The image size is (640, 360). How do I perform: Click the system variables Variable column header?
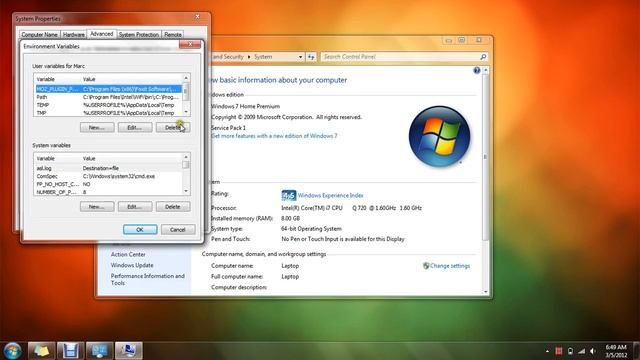coord(58,158)
